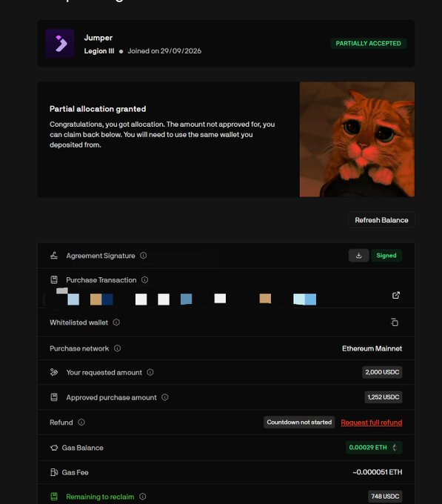Click the sad cat image
This screenshot has height=504, width=442.
pyautogui.click(x=357, y=139)
